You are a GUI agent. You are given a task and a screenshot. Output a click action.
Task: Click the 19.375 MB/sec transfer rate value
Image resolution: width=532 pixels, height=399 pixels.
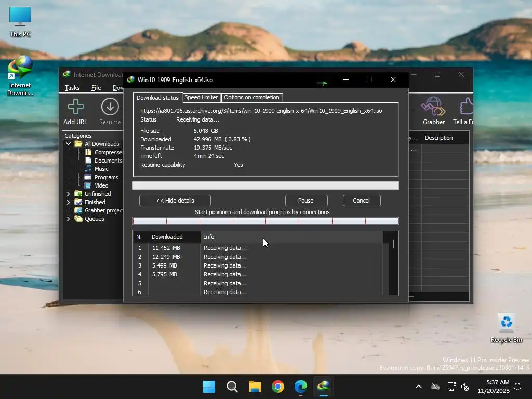tap(212, 148)
